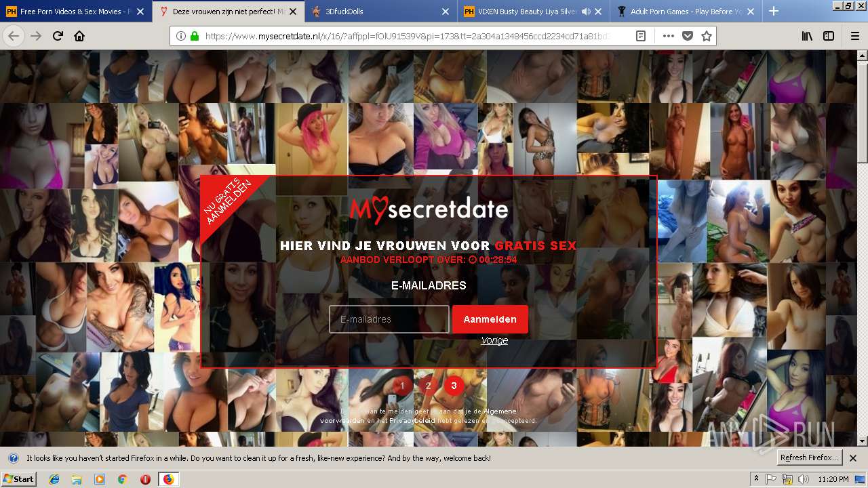Open the page actions three-dot menu
This screenshot has height=488, width=868.
click(x=669, y=36)
